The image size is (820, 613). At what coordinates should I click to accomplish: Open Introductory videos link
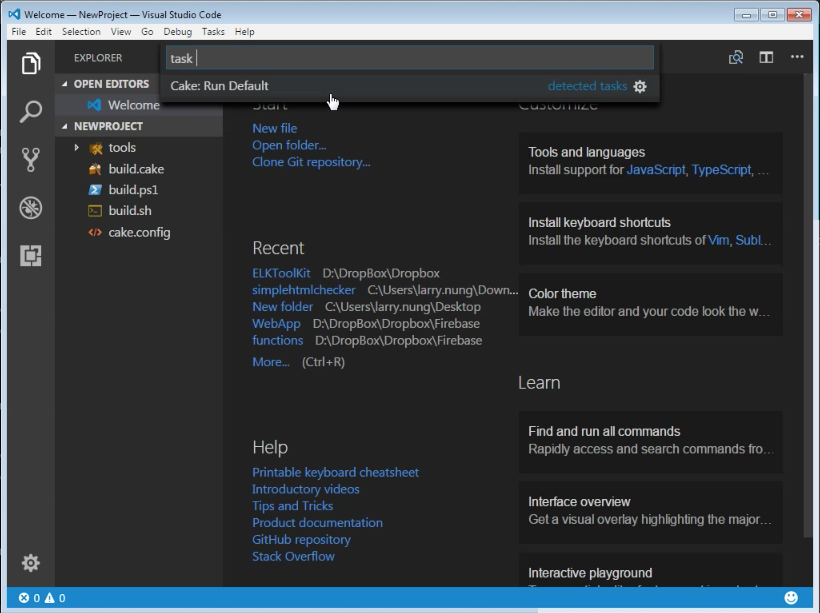306,489
